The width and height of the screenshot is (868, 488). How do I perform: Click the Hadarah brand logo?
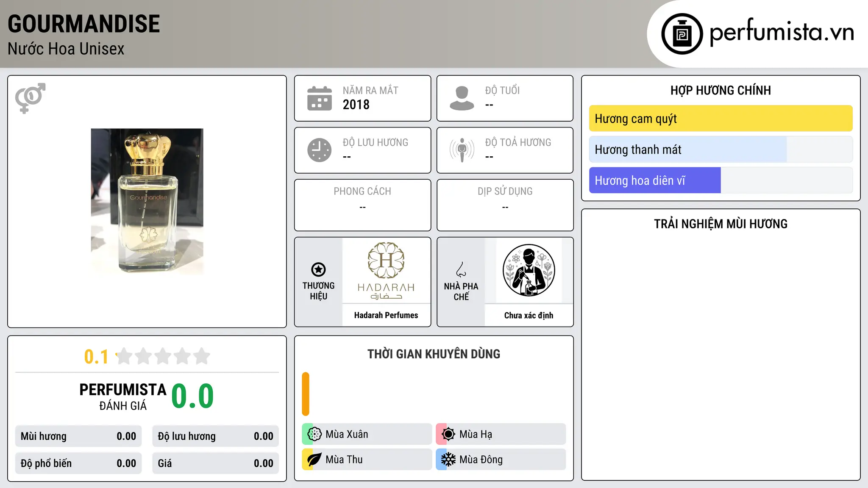386,271
